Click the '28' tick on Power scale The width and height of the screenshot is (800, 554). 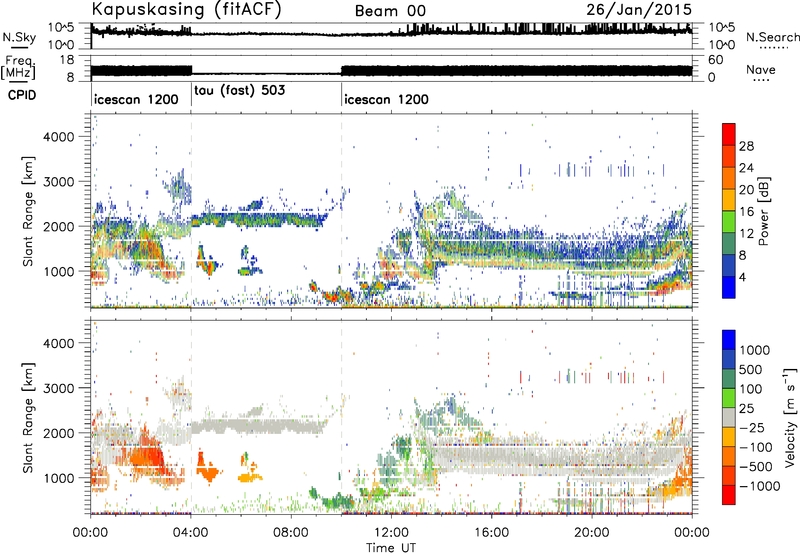[x=746, y=146]
